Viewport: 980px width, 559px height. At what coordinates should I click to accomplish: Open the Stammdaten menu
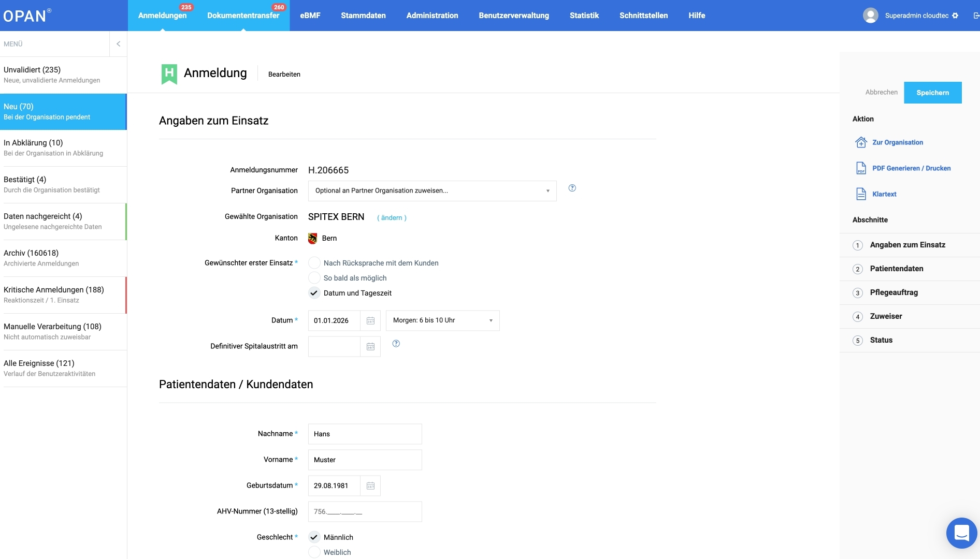pos(363,16)
